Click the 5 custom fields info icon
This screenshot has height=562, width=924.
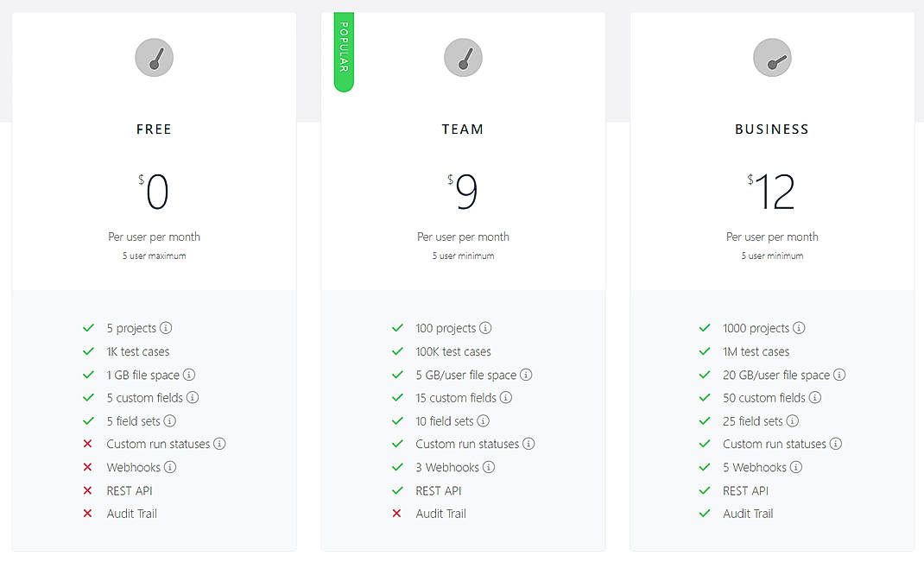(x=192, y=398)
